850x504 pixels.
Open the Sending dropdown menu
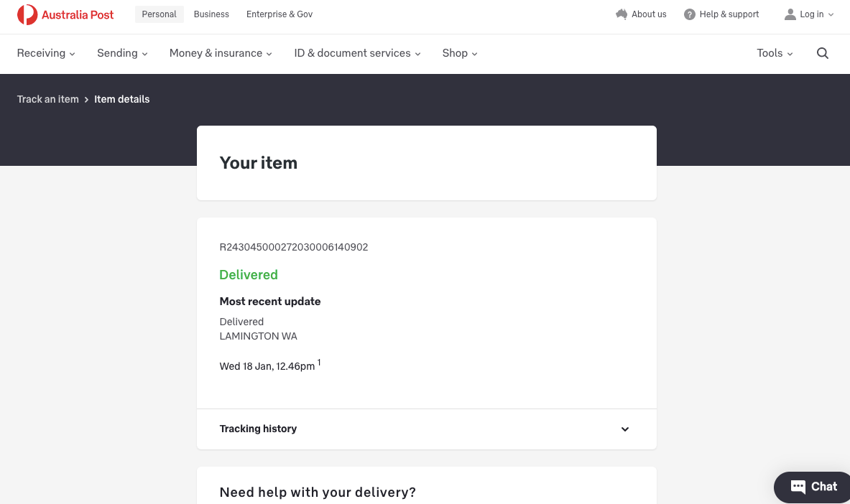(122, 53)
